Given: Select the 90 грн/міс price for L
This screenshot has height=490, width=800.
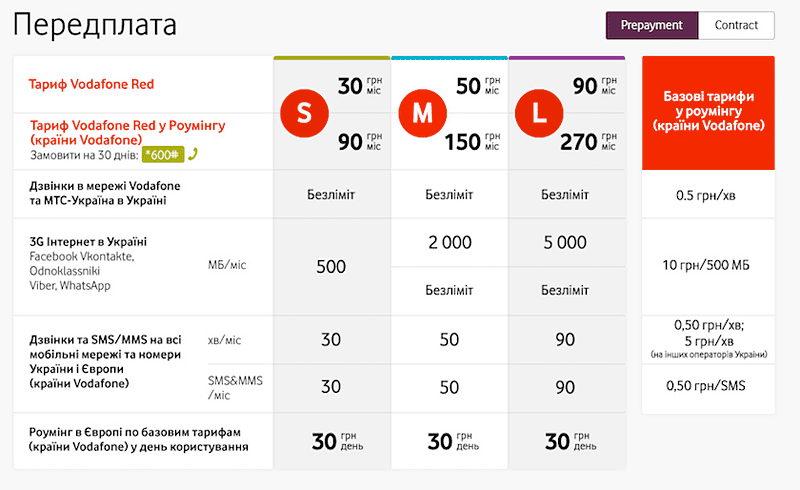Looking at the screenshot, I should 595,86.
